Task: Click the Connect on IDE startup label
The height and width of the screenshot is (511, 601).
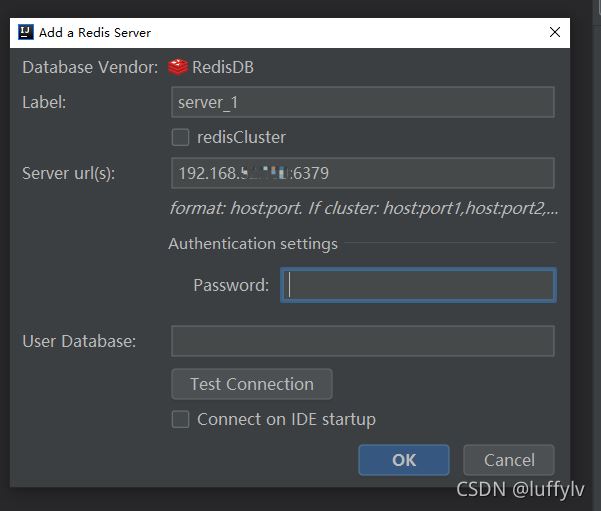Action: pos(286,419)
